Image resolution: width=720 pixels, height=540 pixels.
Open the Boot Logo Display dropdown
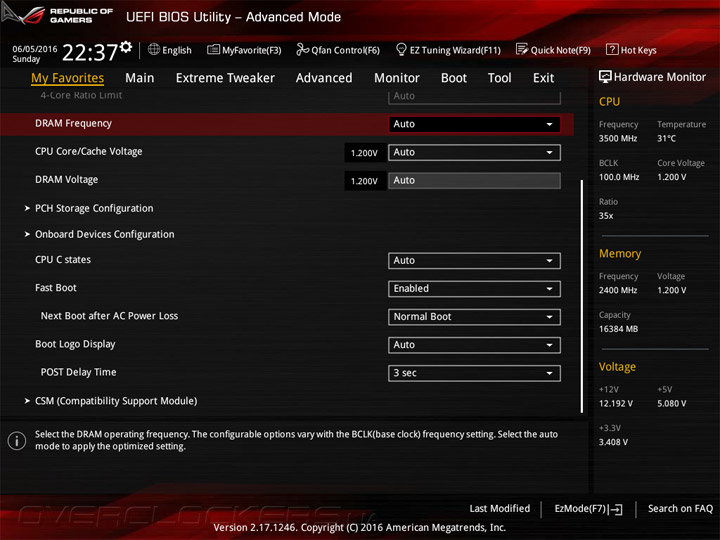click(x=474, y=345)
